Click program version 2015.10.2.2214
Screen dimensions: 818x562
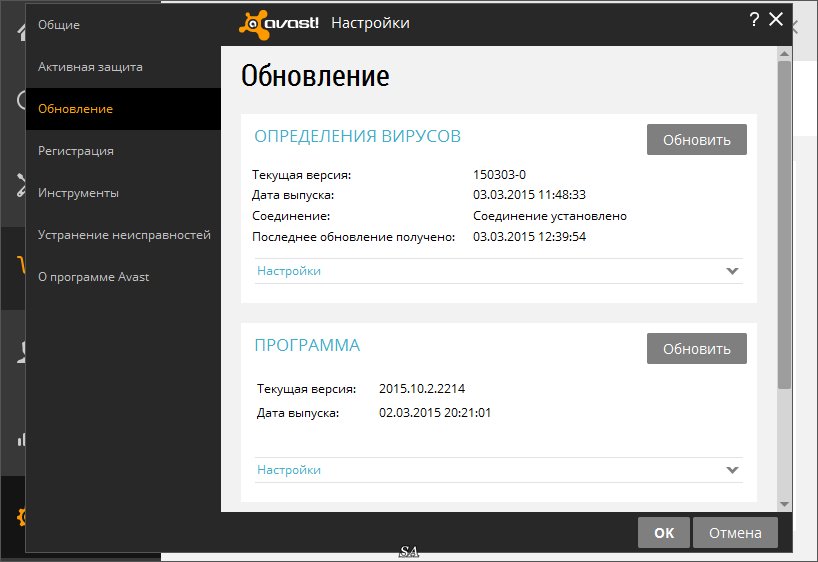pos(422,388)
